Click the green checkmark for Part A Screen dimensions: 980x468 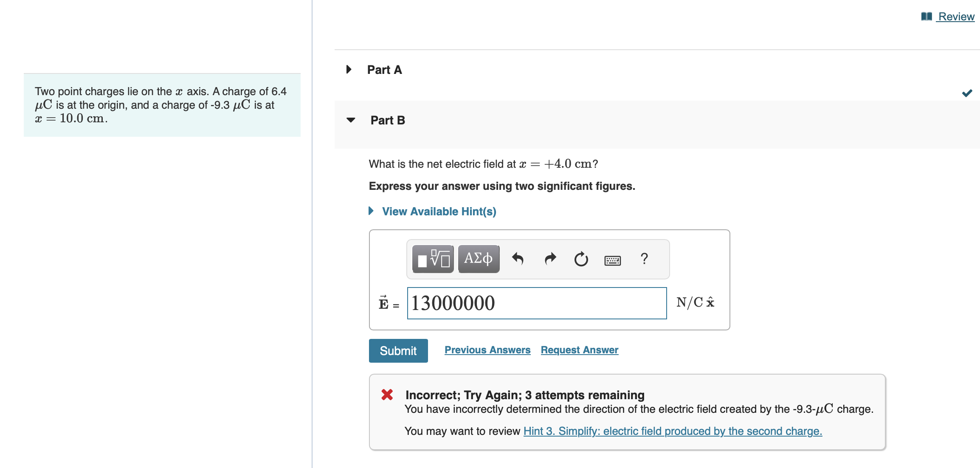[x=967, y=93]
